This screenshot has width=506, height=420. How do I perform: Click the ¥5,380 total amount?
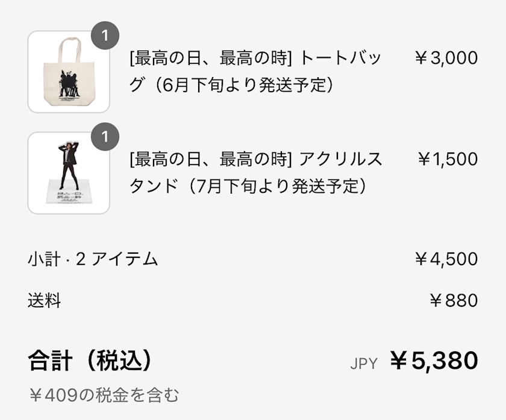point(434,360)
